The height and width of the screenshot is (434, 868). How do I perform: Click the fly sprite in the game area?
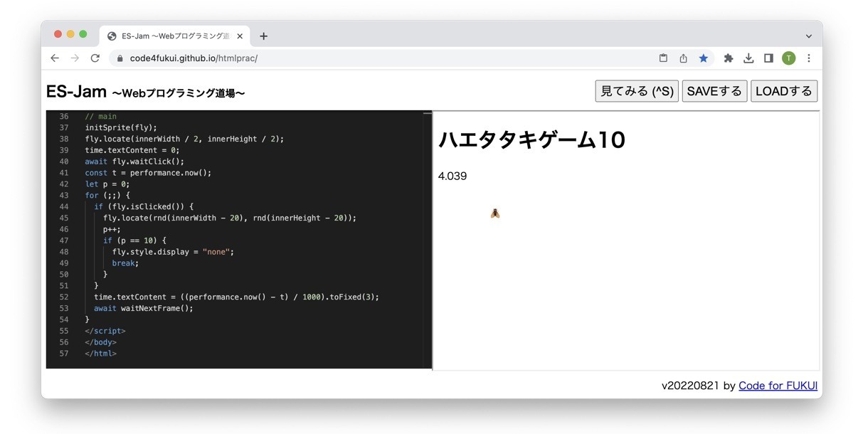495,212
